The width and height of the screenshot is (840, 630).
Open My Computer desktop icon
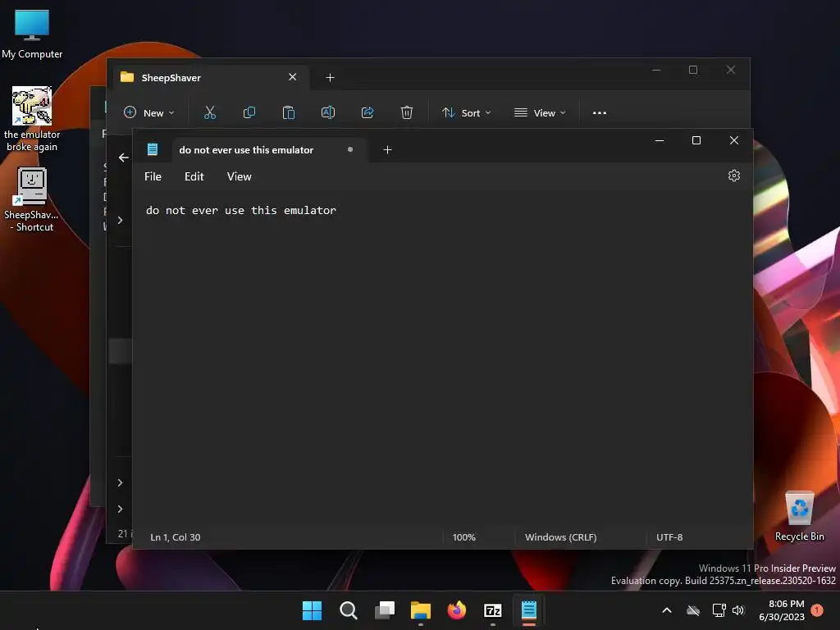coord(32,34)
